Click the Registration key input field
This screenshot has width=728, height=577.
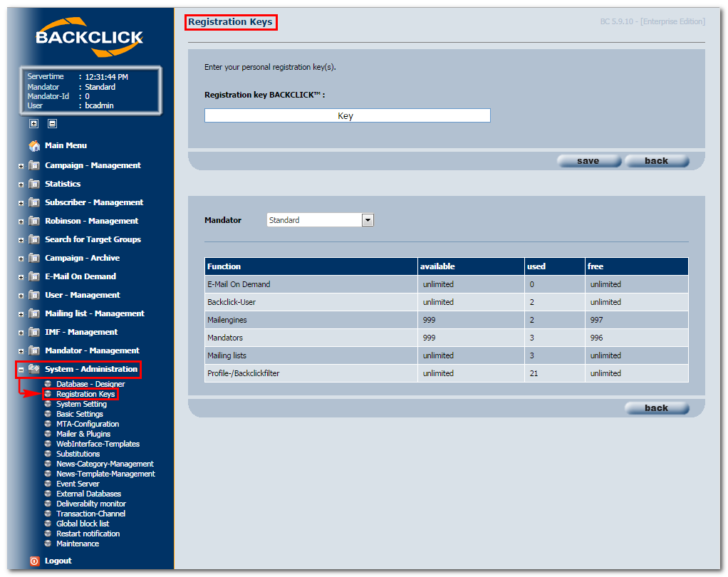[x=347, y=115]
